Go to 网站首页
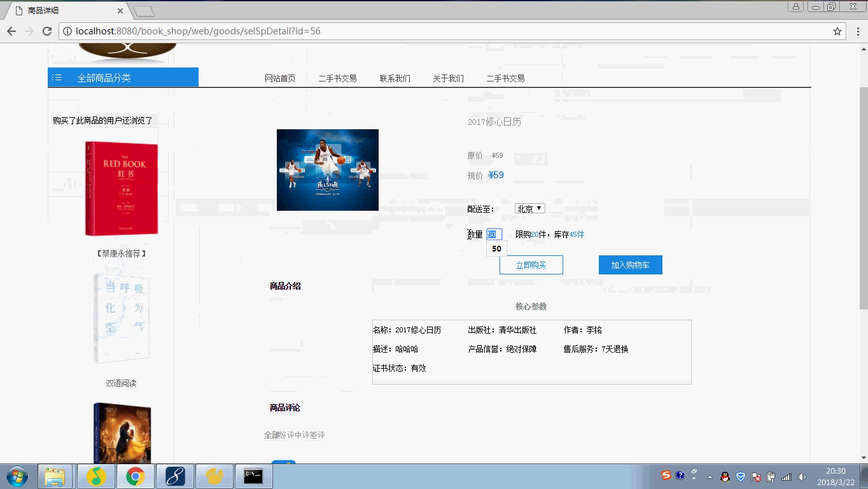 280,78
